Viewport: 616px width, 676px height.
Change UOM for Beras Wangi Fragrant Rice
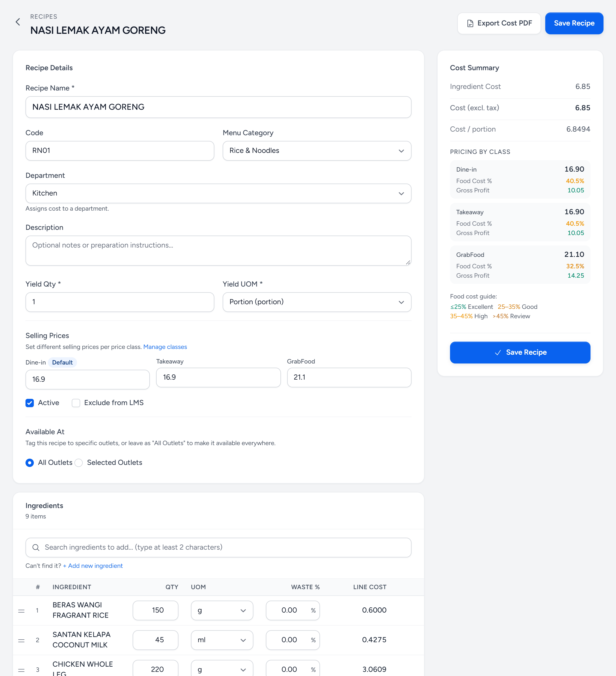(x=222, y=611)
